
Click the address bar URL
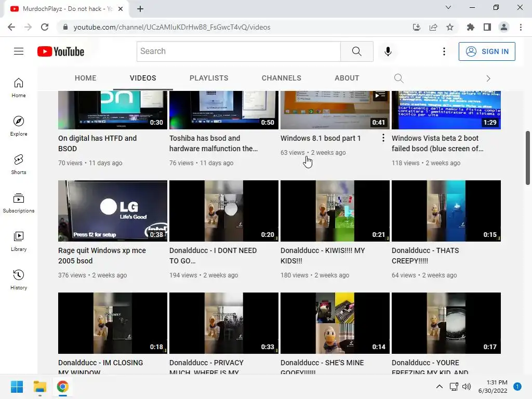point(172,27)
